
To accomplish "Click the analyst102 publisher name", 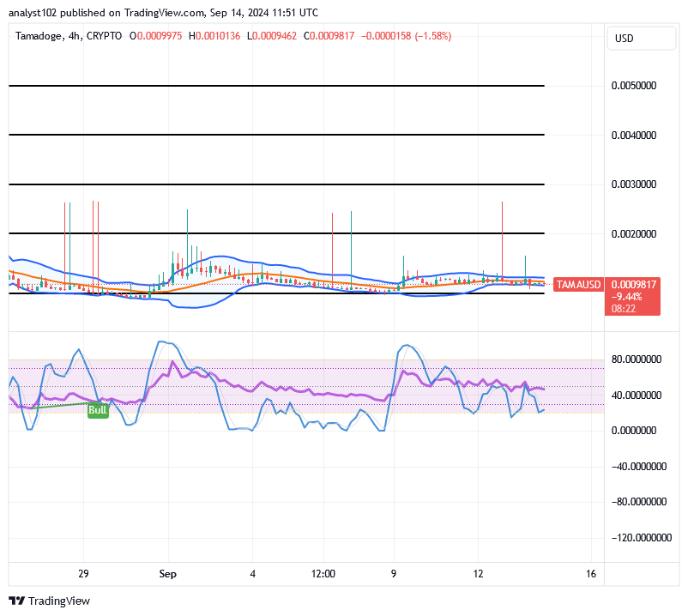I will pos(31,12).
